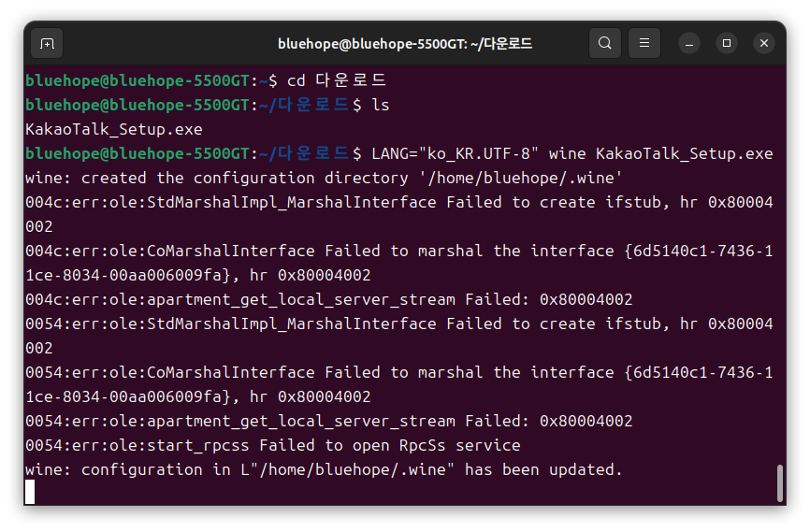Click the first prompt 'bluehope@bluehope-5500GT'
Viewport: 810px width, 532px height.
137,80
